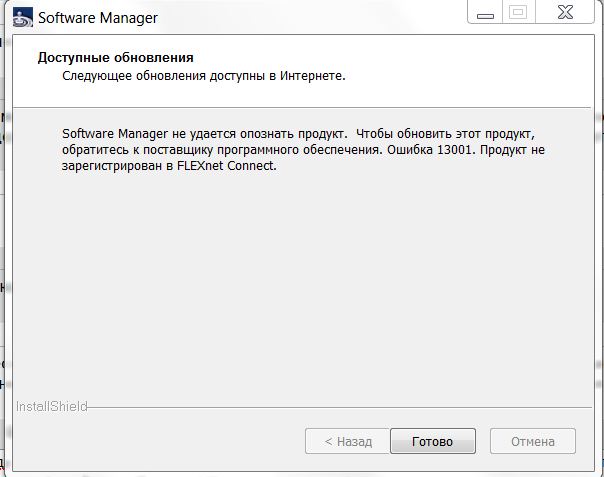Click Software Manager at the message start
Viewport: 604px width, 477px height.
click(x=112, y=133)
